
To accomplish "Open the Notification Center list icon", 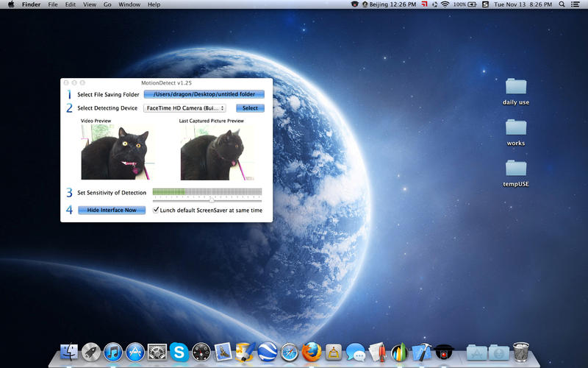I will (x=575, y=4).
